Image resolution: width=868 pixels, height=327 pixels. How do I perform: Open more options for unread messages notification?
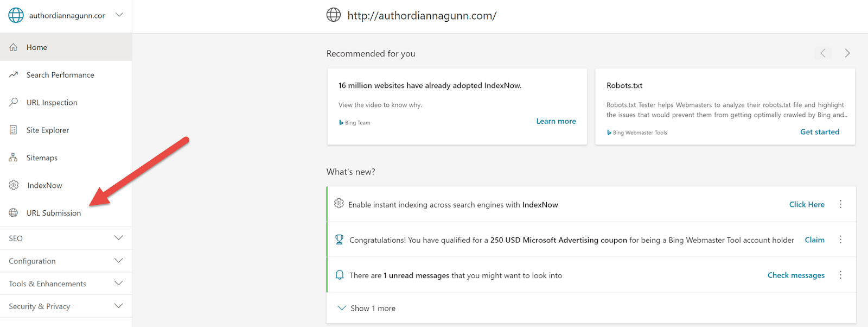point(841,275)
